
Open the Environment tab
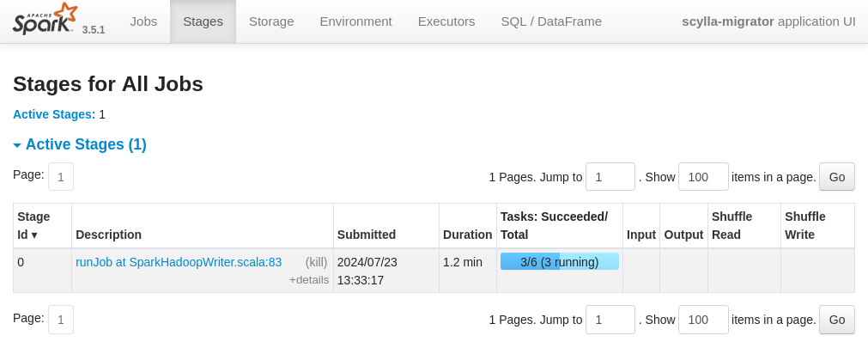(x=355, y=21)
